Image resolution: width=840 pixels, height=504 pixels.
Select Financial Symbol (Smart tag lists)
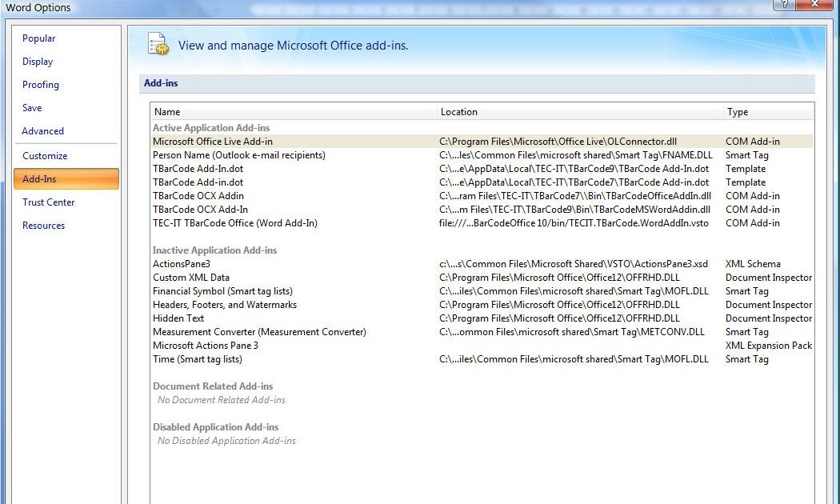click(x=482, y=291)
